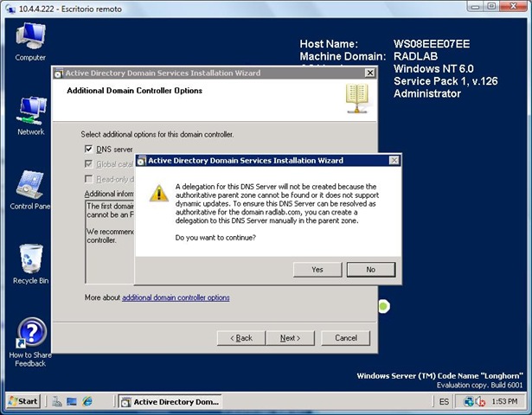Click No in the DNS delegation dialog
The width and height of the screenshot is (532, 415).
pyautogui.click(x=370, y=270)
